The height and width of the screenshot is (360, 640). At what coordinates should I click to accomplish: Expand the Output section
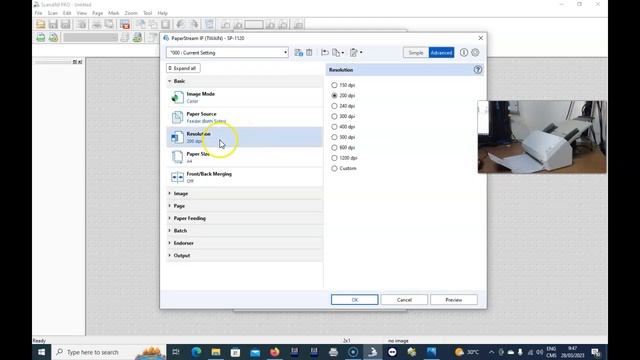pyautogui.click(x=244, y=256)
